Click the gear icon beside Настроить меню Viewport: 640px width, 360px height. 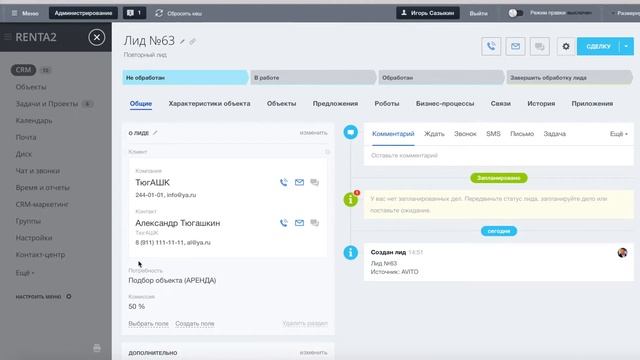pos(69,296)
